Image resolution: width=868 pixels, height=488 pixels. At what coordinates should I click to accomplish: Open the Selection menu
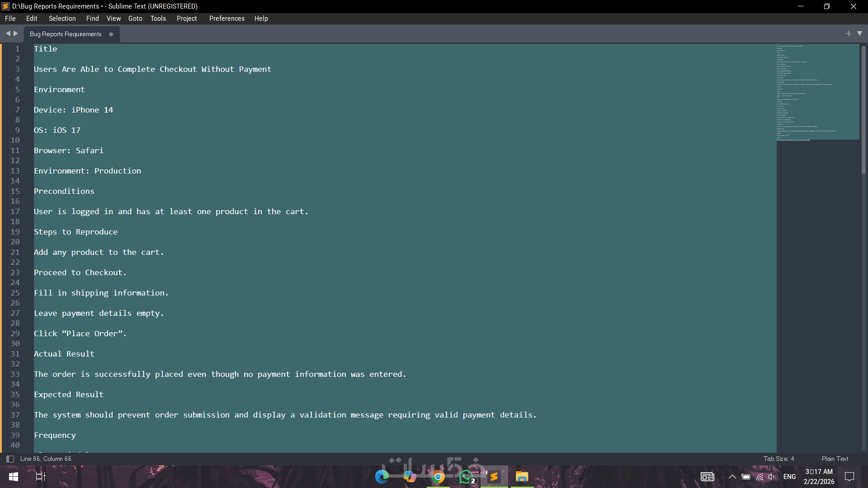62,19
